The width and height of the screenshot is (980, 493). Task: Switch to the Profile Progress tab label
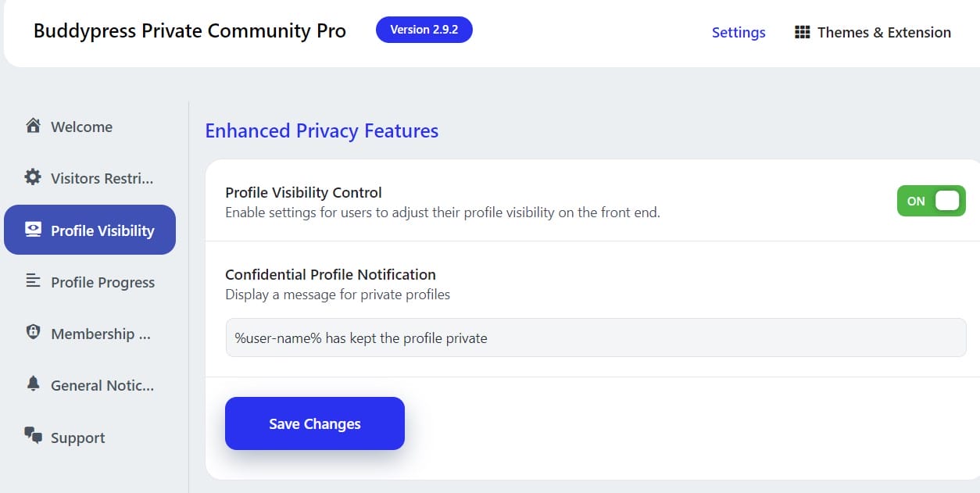(x=102, y=282)
